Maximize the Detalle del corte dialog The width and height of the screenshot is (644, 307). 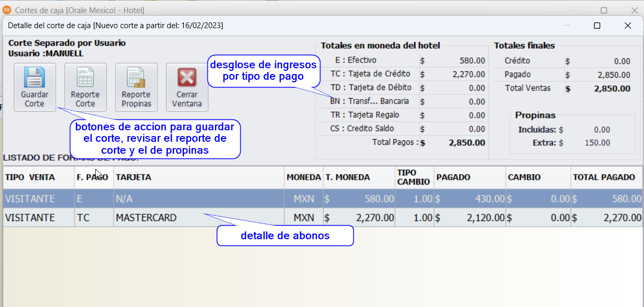597,26
